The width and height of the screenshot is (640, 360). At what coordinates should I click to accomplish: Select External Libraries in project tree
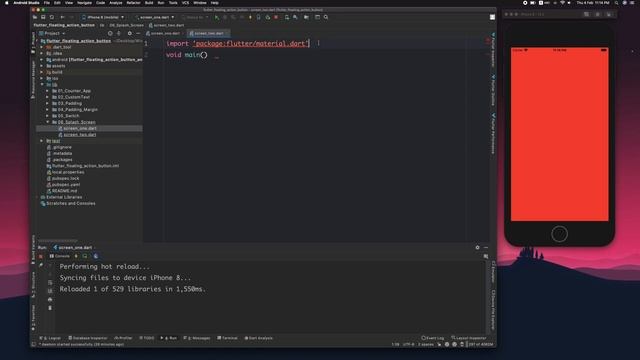[64, 197]
